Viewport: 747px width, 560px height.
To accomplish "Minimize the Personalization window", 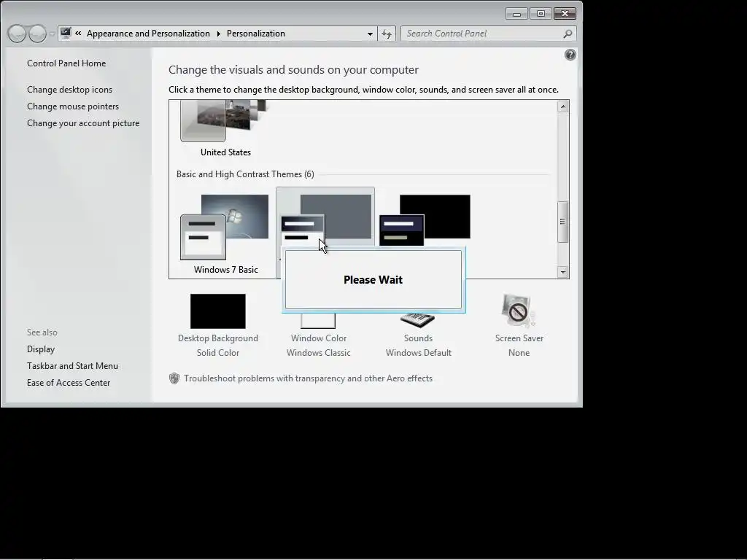I will (516, 14).
